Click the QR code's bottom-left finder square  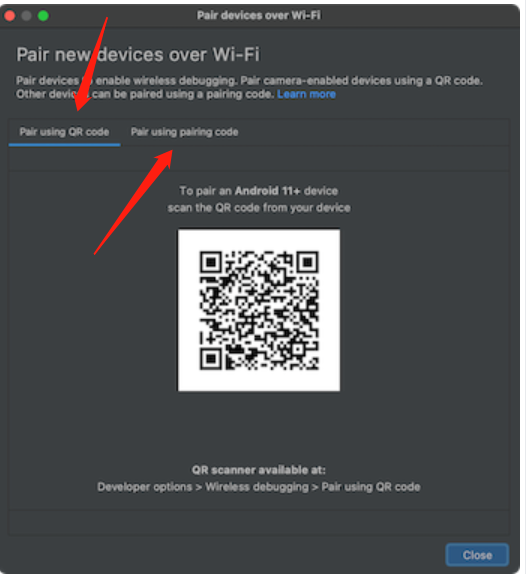point(210,358)
